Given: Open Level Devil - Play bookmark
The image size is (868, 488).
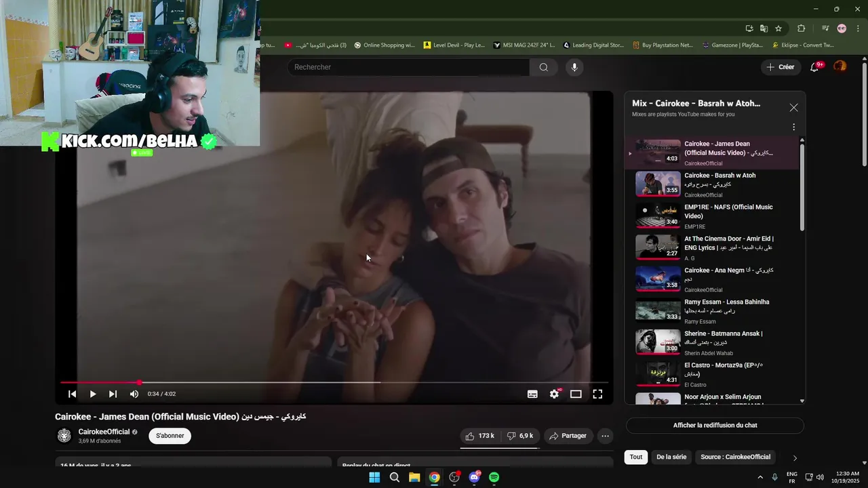Looking at the screenshot, I should (x=454, y=45).
